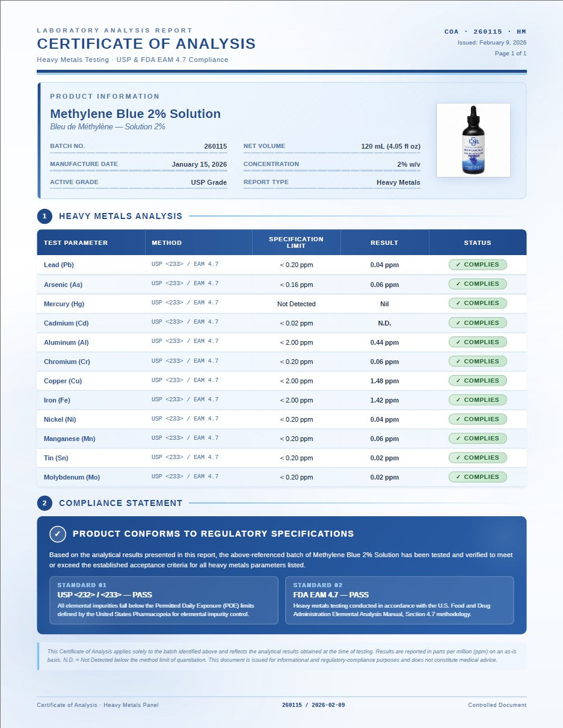563x728 pixels.
Task: Click the section 2 number badge
Action: point(45,503)
